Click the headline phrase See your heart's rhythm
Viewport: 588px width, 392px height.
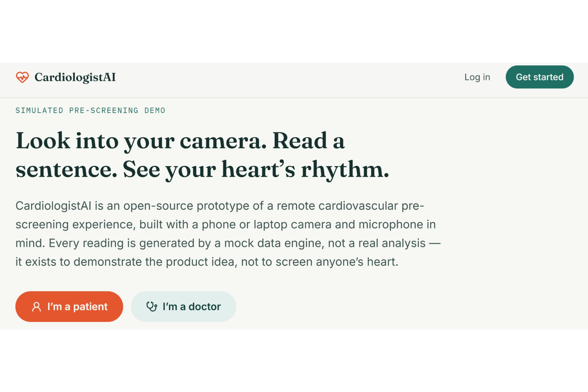[256, 169]
